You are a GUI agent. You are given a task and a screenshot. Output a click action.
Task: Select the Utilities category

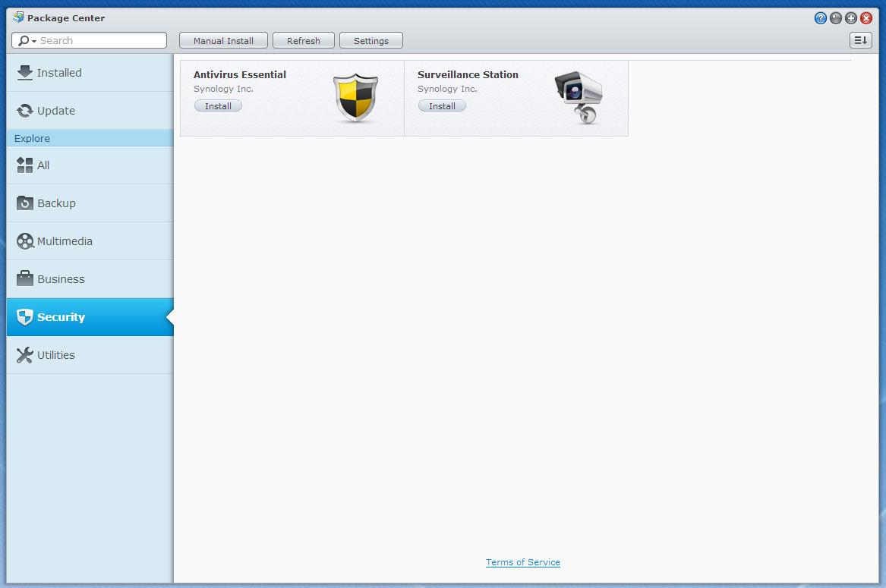pyautogui.click(x=90, y=355)
